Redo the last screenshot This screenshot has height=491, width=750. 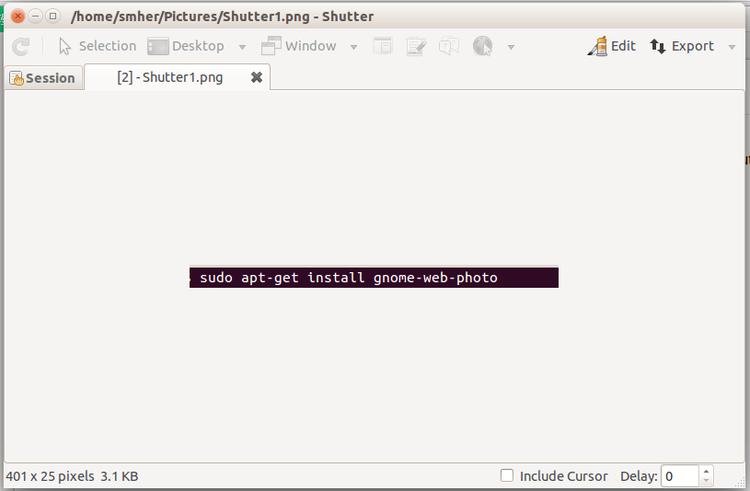click(x=21, y=46)
